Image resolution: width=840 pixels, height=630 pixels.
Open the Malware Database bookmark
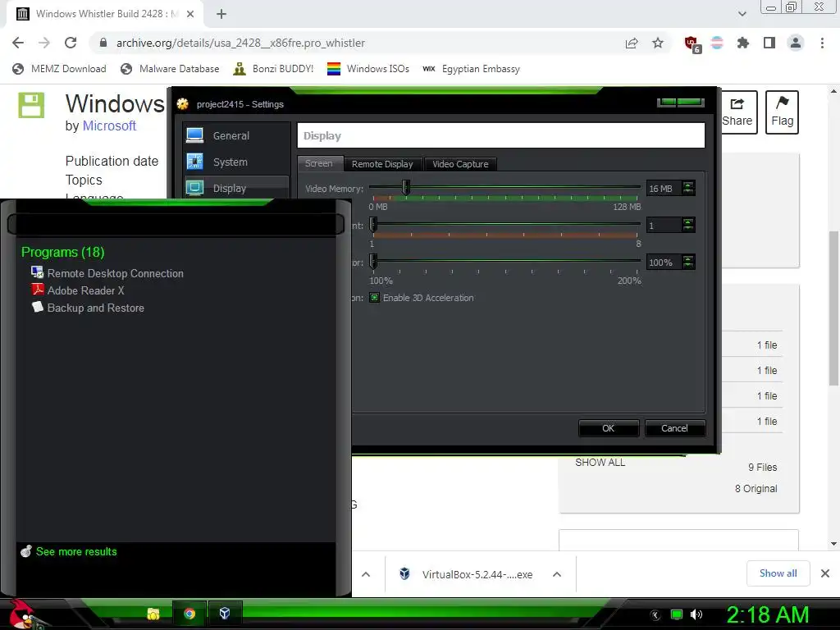[x=170, y=69]
